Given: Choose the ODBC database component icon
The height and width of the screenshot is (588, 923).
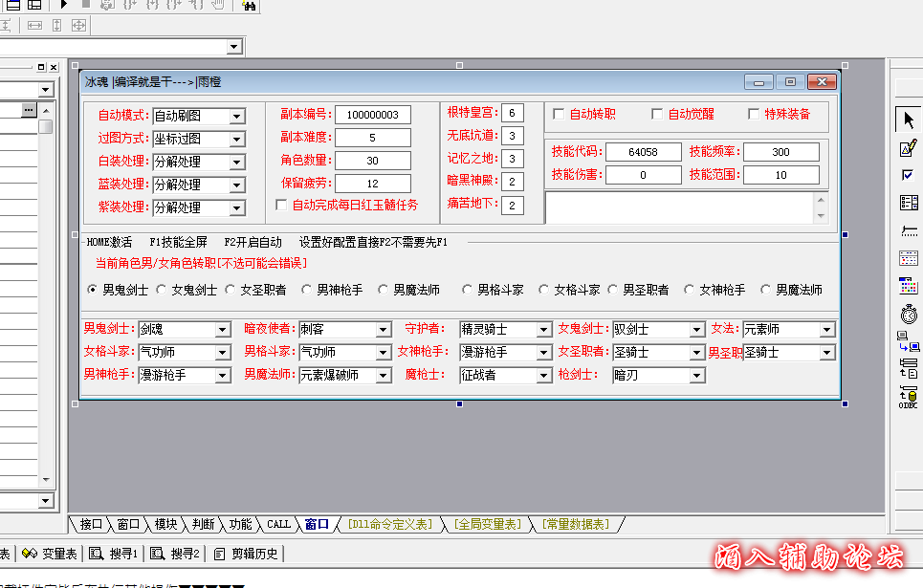Looking at the screenshot, I should [x=908, y=398].
